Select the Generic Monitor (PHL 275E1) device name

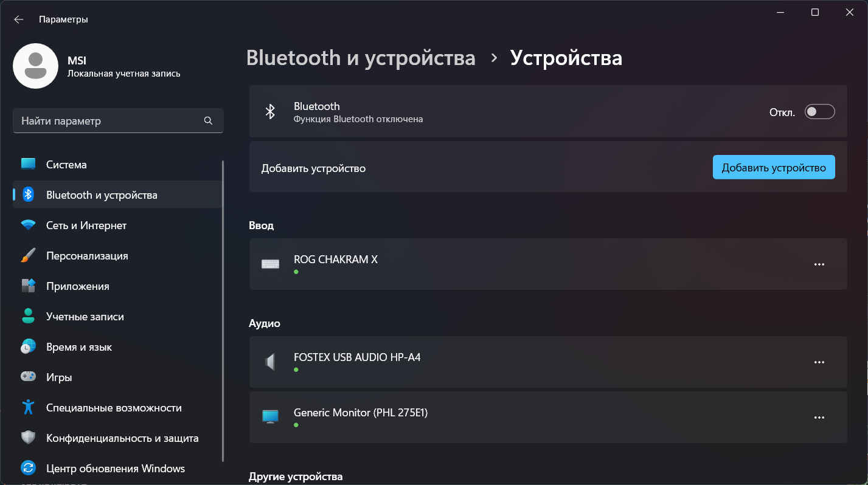coord(361,413)
